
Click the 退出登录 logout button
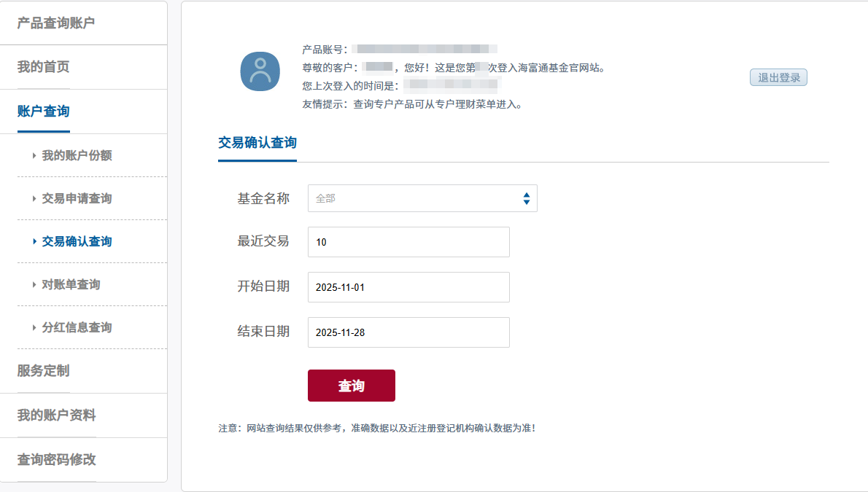point(778,77)
